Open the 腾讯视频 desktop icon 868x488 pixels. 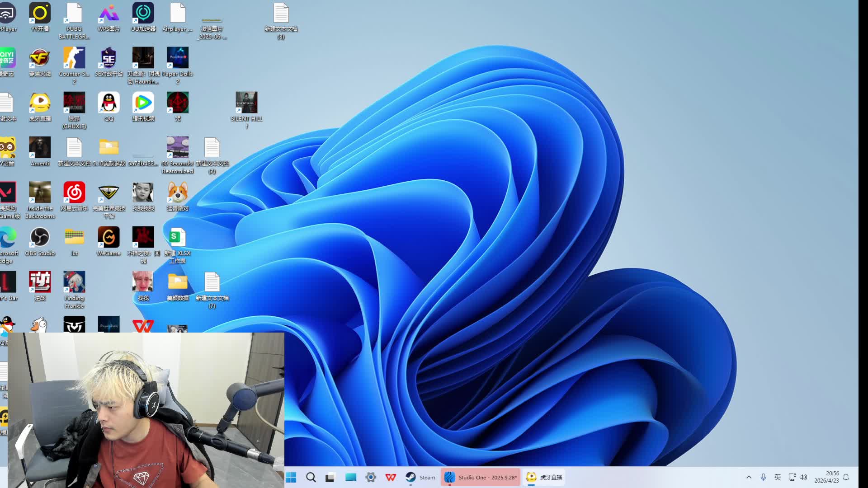coord(143,103)
